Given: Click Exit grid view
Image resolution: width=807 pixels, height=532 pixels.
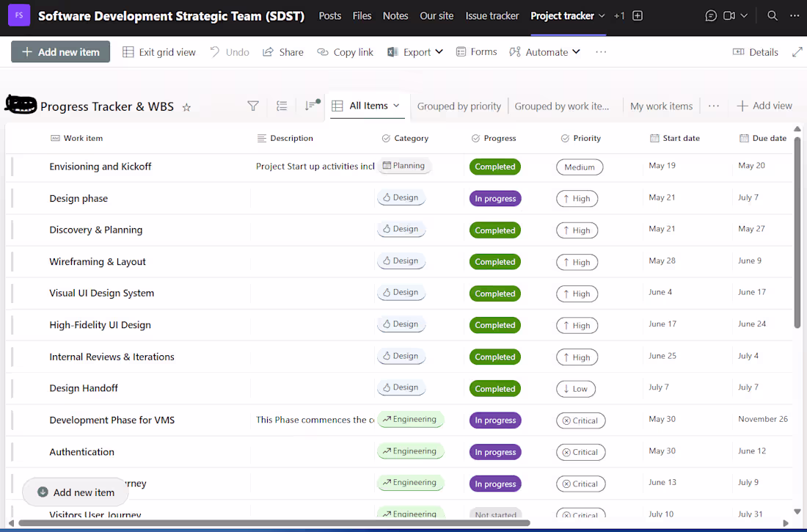Looking at the screenshot, I should point(158,51).
